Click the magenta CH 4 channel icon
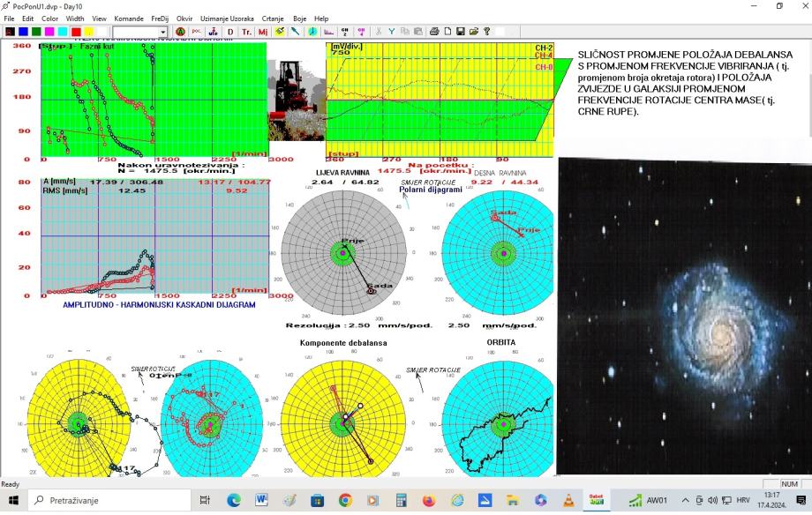Screen dimensions: 812x515 (x=362, y=32)
